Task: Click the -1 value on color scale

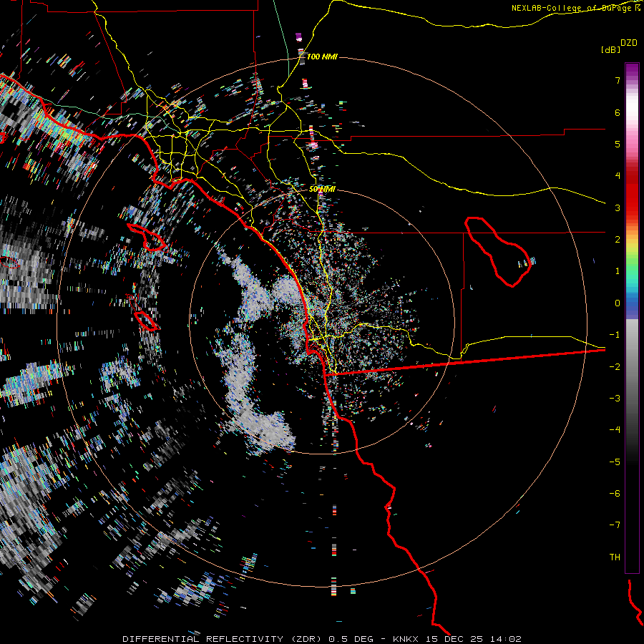Action: [x=615, y=334]
